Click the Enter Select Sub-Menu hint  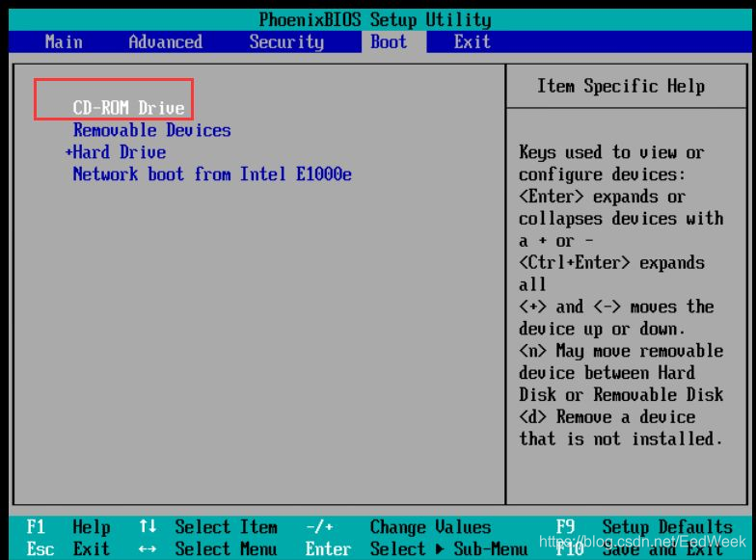click(417, 549)
